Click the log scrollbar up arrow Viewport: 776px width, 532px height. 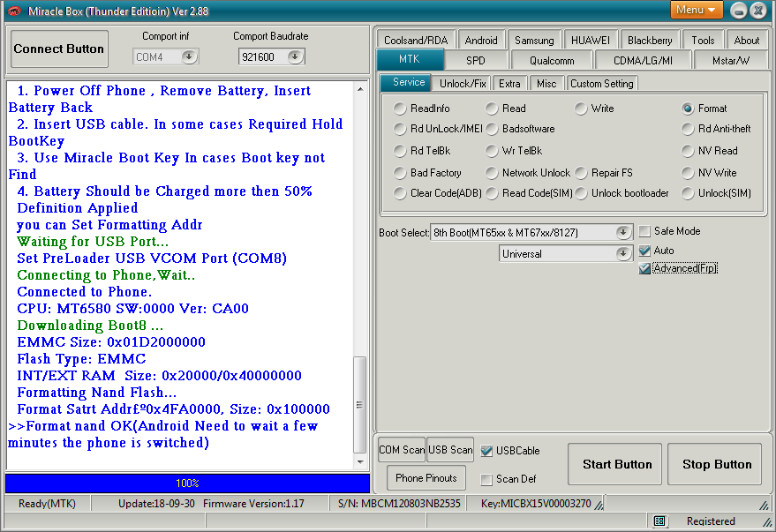coord(360,89)
